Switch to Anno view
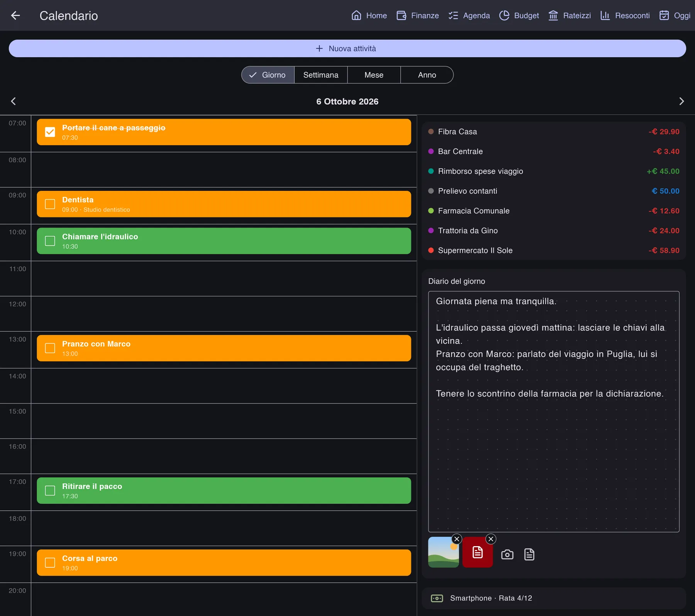695x616 pixels. [427, 75]
